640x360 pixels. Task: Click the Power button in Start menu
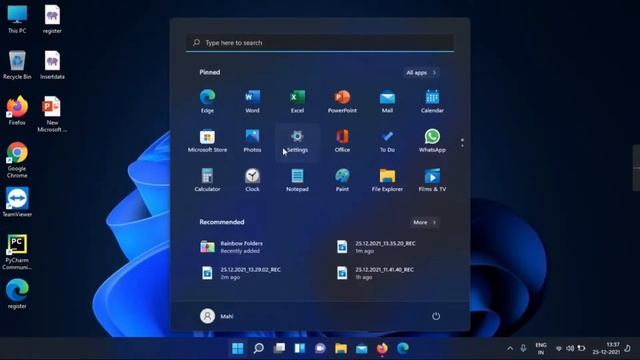(436, 316)
